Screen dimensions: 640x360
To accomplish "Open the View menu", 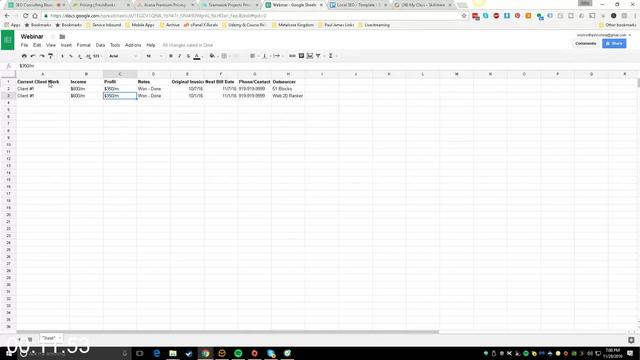I will coord(51,45).
